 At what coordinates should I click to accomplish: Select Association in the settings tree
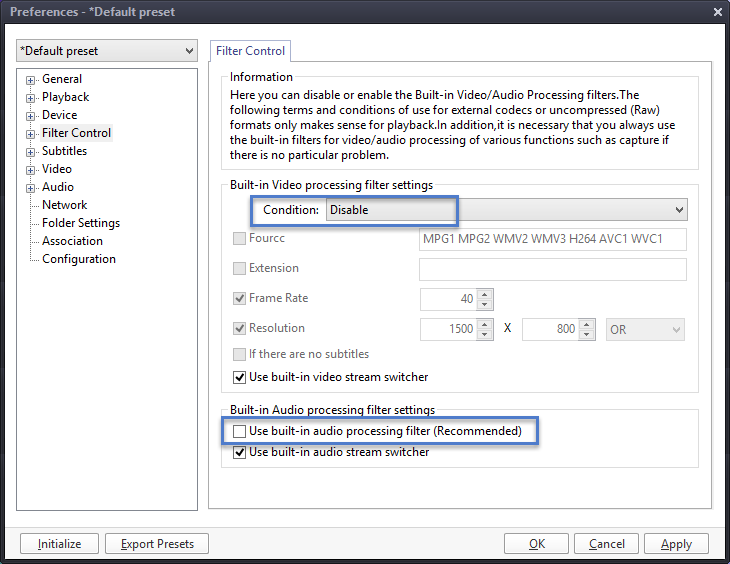tap(72, 241)
